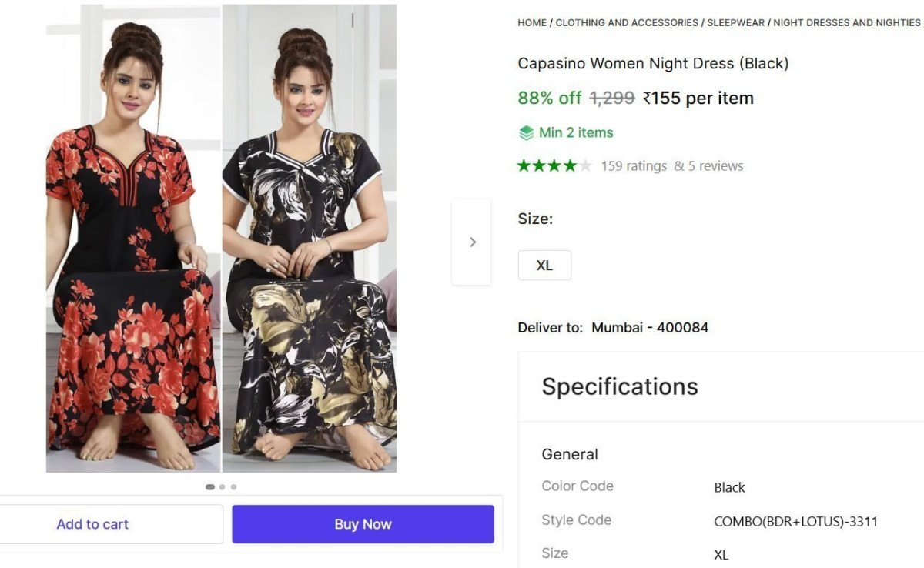This screenshot has height=568, width=924.
Task: Click the Buy Now button
Action: [362, 523]
